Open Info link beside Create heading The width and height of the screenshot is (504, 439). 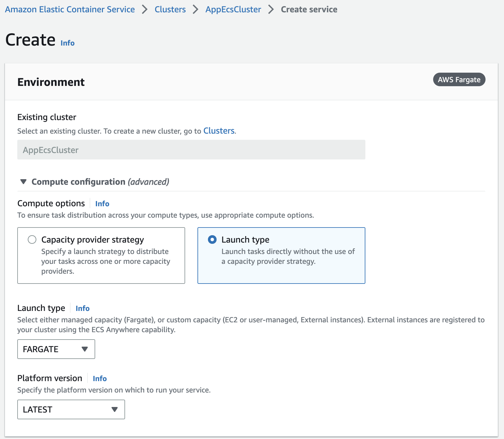(x=67, y=43)
